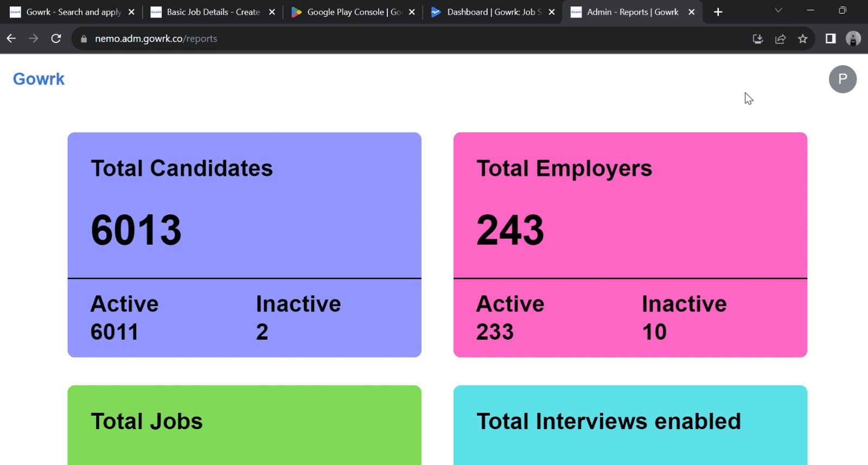Close the Dashboard | Gowrk tab

coord(552,12)
